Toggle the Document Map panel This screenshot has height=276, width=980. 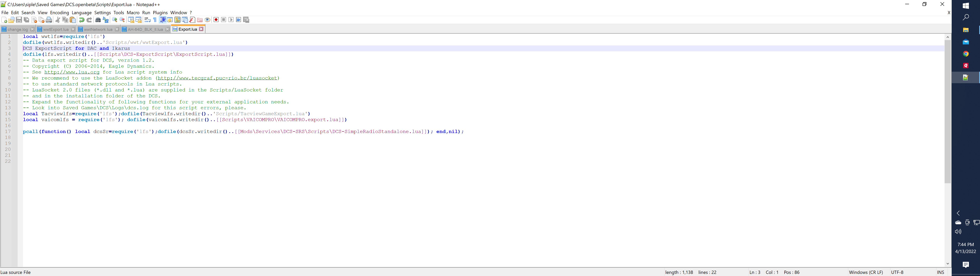[x=177, y=20]
